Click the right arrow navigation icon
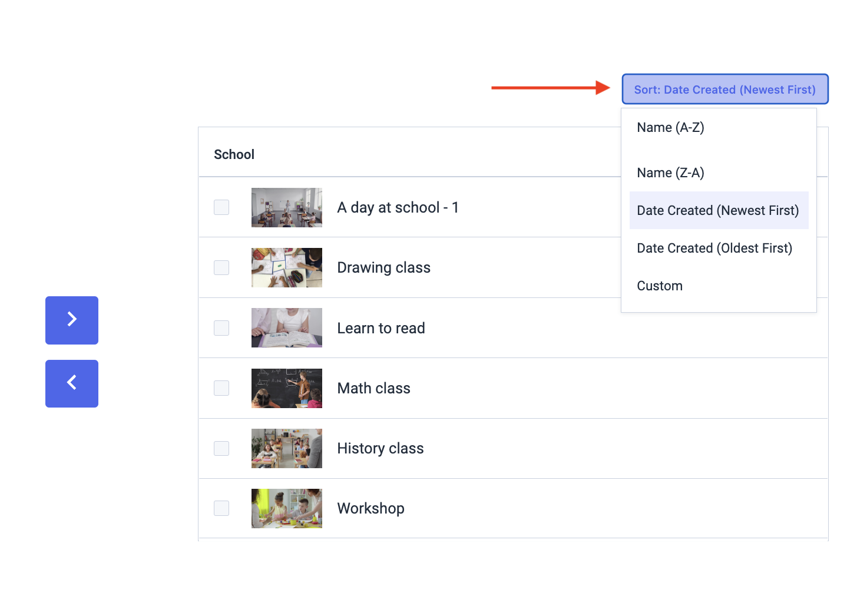The height and width of the screenshot is (616, 847). tap(71, 320)
